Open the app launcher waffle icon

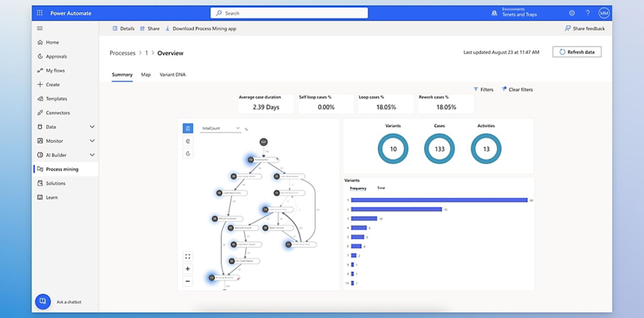tap(39, 13)
